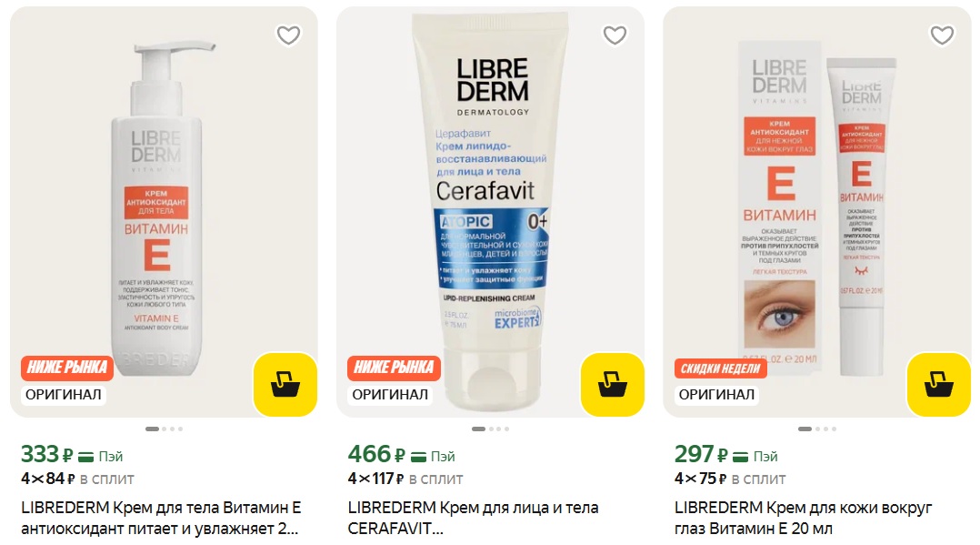Click 'ОРИГИНАЛ' label on eye cream card

click(716, 395)
